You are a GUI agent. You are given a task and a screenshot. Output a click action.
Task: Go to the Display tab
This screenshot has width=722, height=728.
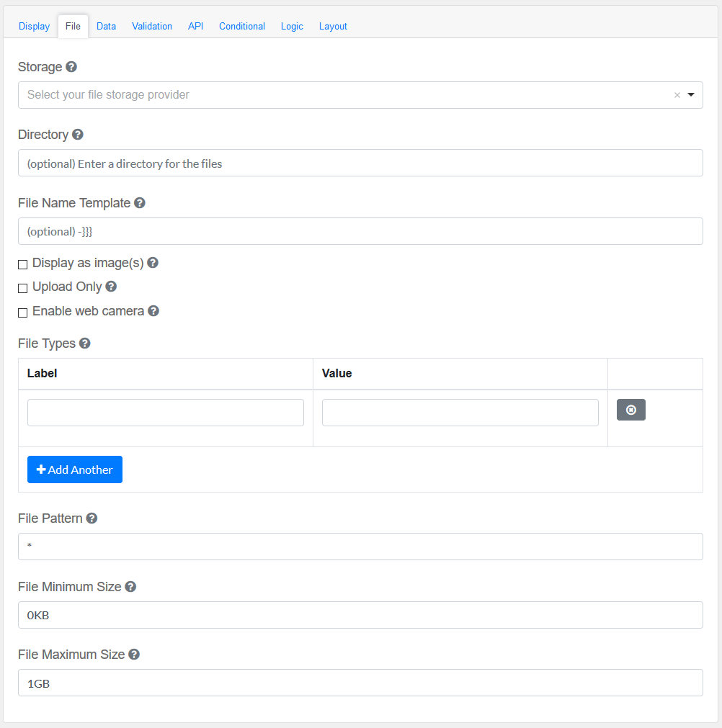click(35, 26)
